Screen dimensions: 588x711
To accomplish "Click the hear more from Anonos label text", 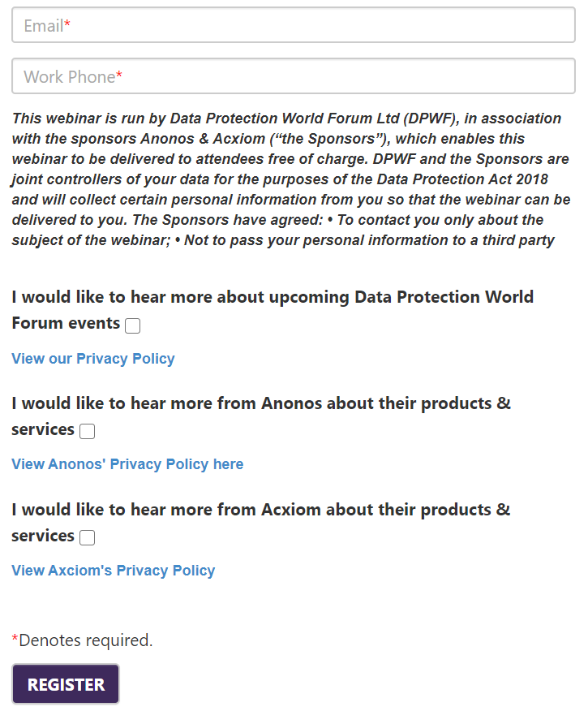I will tap(261, 416).
